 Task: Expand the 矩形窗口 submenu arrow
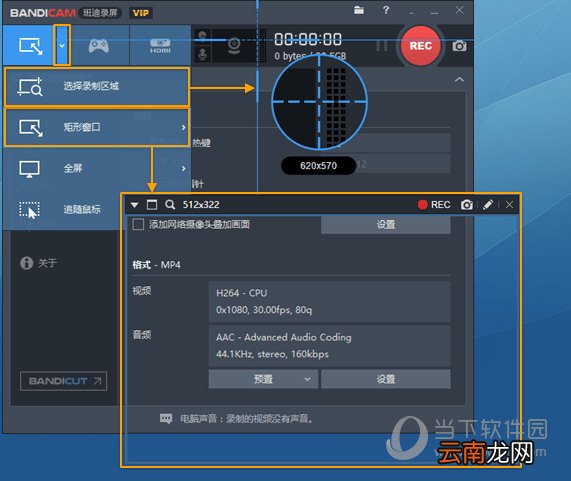[x=183, y=127]
